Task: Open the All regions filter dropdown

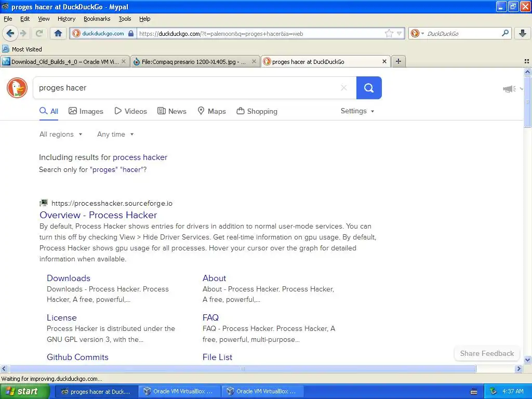Action: pyautogui.click(x=61, y=135)
